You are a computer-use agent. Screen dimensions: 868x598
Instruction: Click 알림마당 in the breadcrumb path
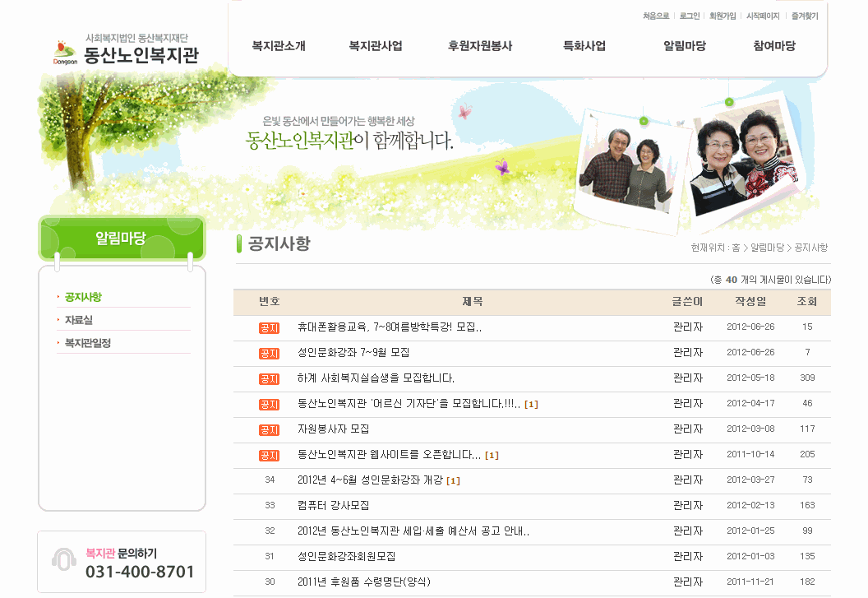(x=767, y=248)
